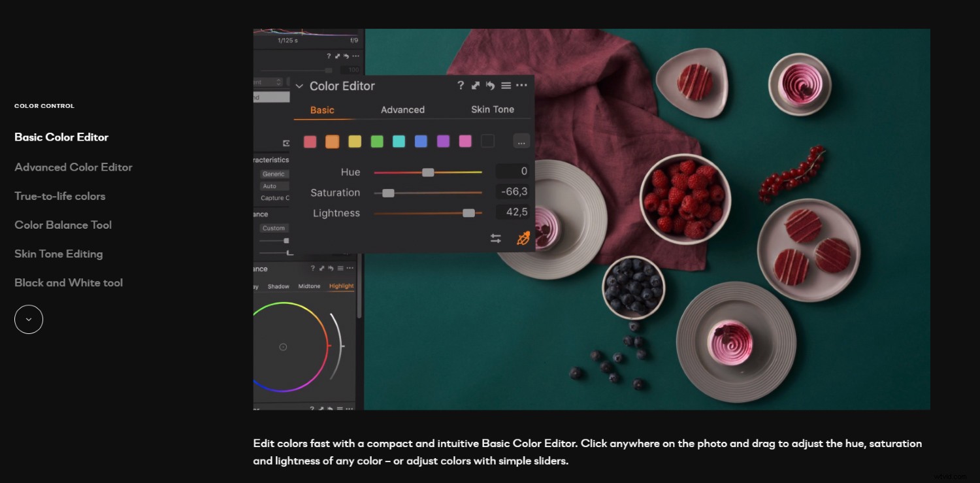Image resolution: width=980 pixels, height=483 pixels.
Task: Select the Black and White tool link
Action: point(69,282)
